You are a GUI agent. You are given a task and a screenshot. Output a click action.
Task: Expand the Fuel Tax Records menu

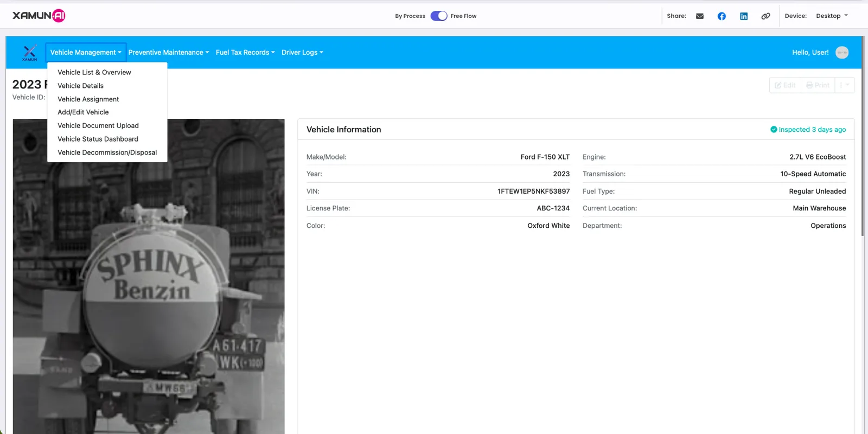[245, 53]
